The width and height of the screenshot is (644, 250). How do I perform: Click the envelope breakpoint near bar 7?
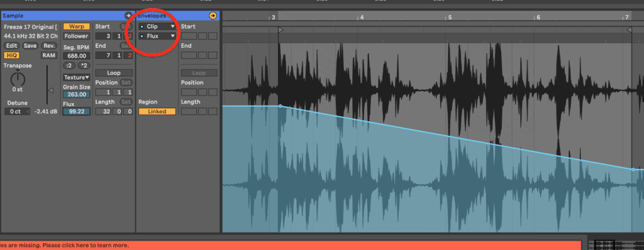click(633, 169)
